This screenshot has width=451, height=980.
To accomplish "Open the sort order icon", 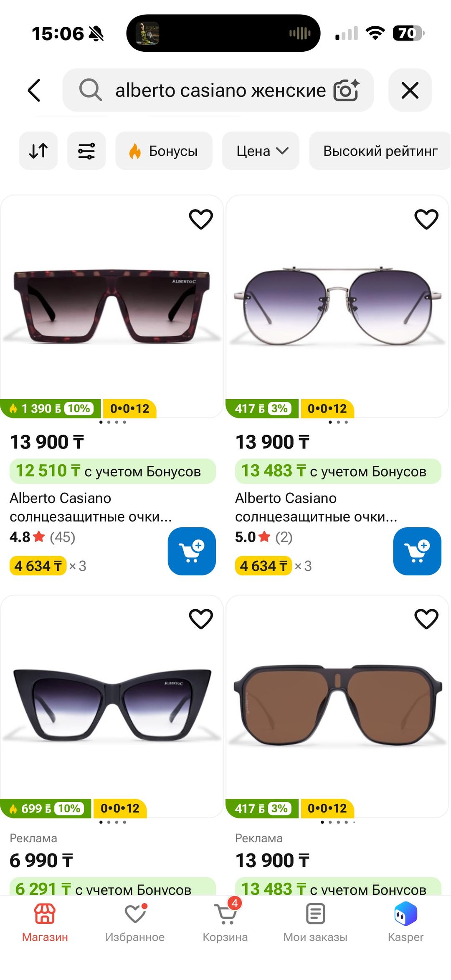I will (38, 151).
